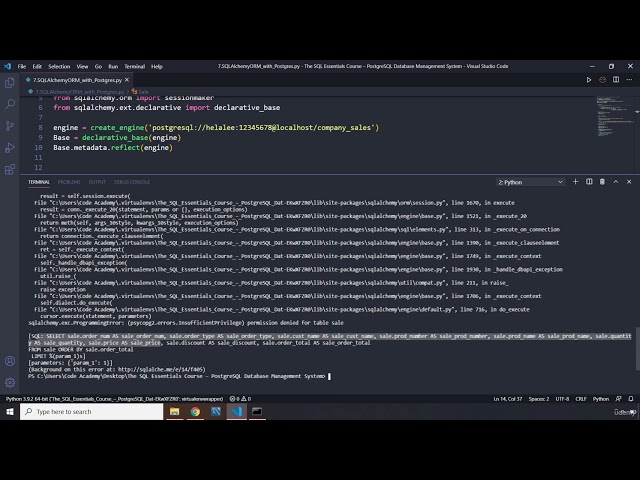Add a new terminal with plus icon
This screenshot has width=640, height=480.
point(576,182)
